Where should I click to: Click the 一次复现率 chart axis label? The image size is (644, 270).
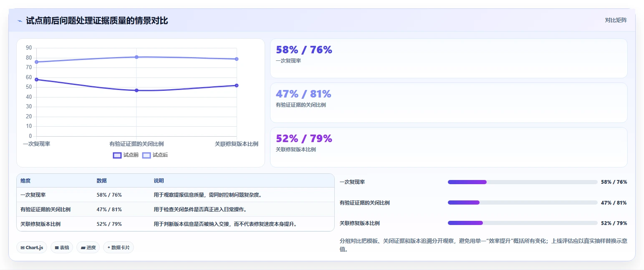[37, 144]
